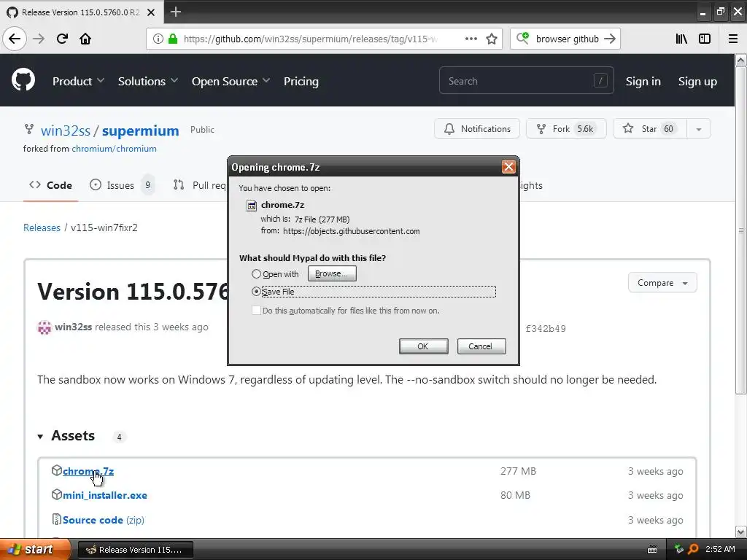Switch to the Code tab
The height and width of the screenshot is (560, 747).
coord(50,185)
